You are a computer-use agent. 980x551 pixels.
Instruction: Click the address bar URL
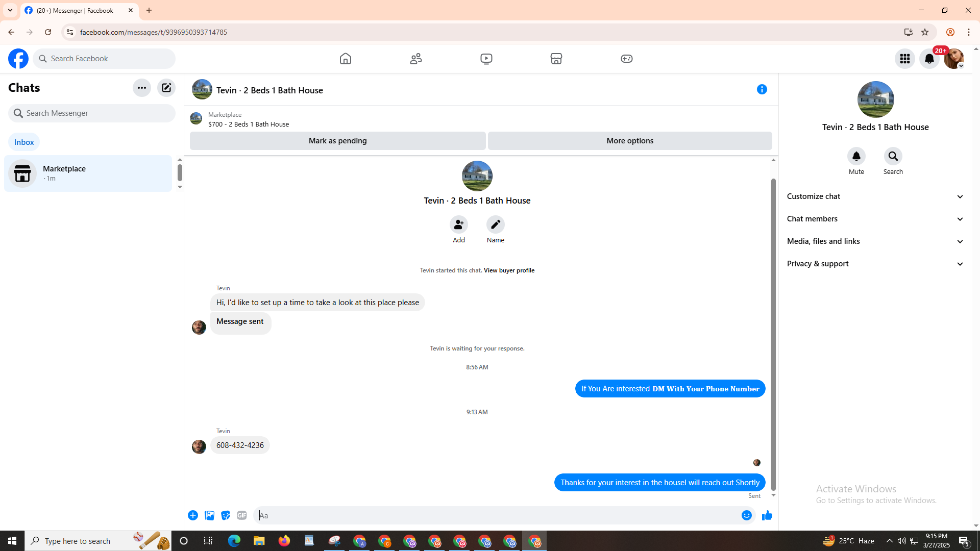154,32
